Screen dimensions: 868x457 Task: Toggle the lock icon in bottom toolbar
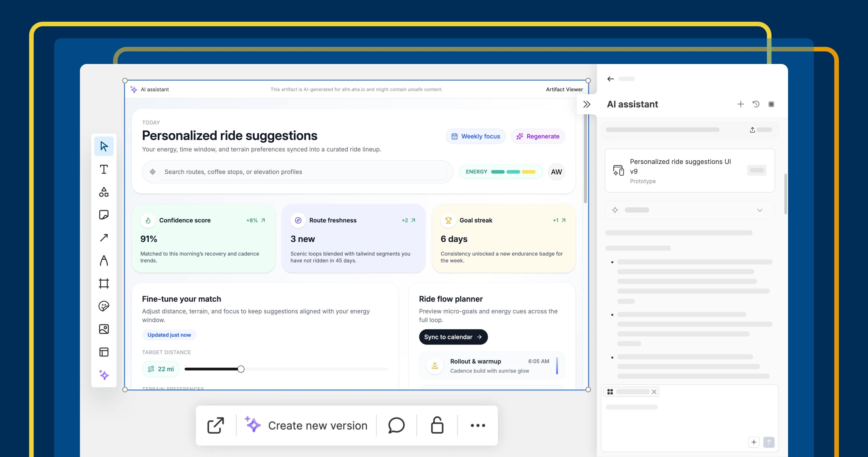click(437, 425)
